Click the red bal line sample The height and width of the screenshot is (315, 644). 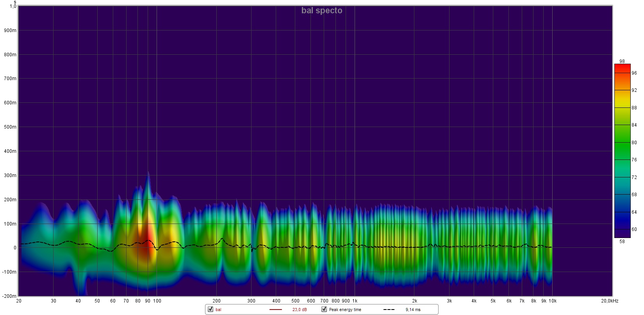point(275,310)
